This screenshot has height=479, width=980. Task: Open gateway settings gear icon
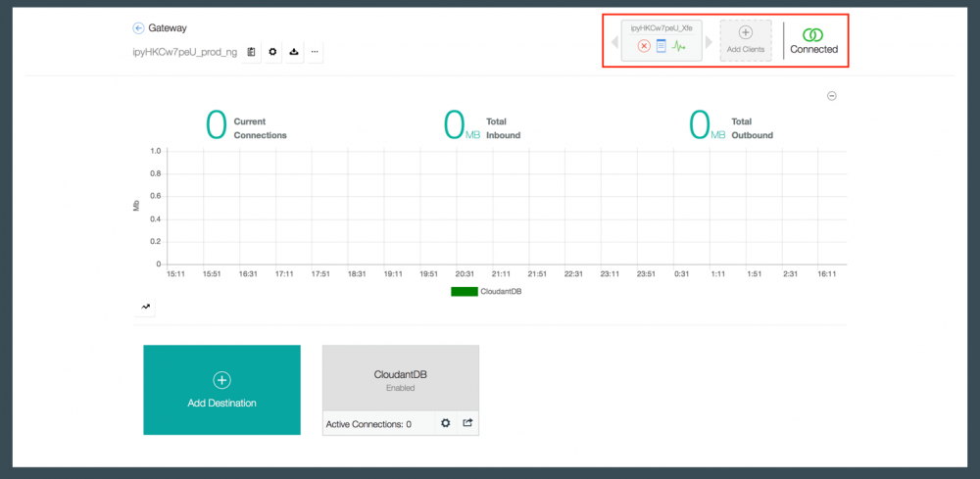coord(272,53)
